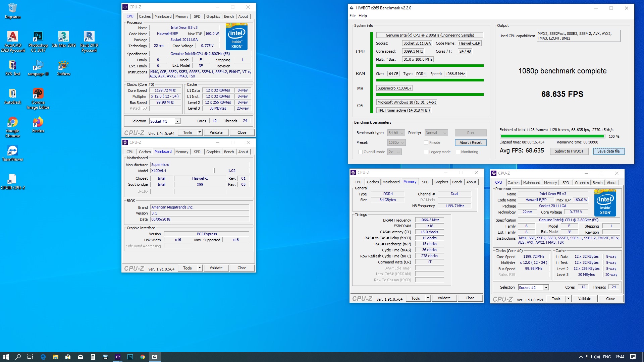The height and width of the screenshot is (362, 644).
Task: Open Calculator from taskbar
Action: pyautogui.click(x=93, y=357)
